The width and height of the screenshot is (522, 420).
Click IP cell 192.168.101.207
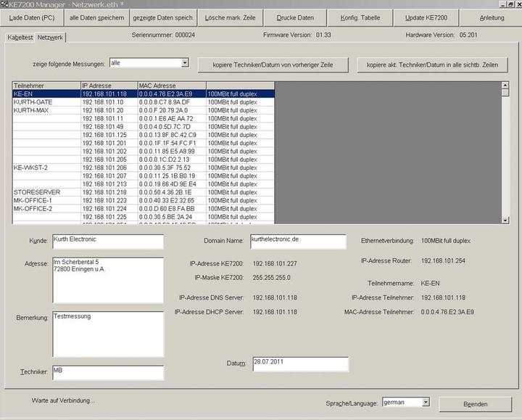coord(109,176)
